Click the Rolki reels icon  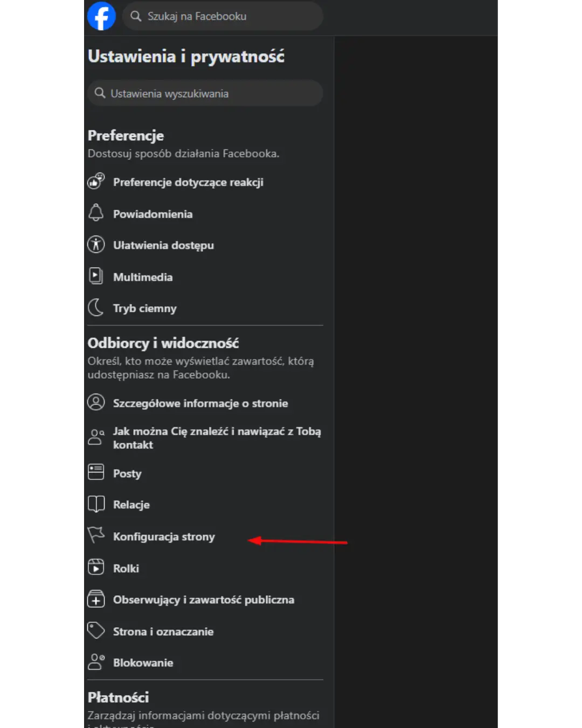(x=96, y=567)
